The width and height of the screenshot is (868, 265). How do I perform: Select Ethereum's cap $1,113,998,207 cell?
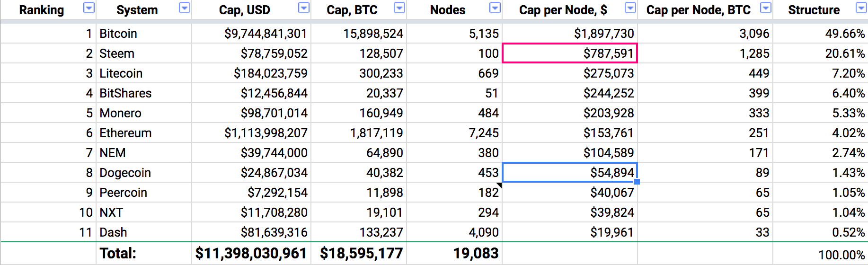coord(251,133)
